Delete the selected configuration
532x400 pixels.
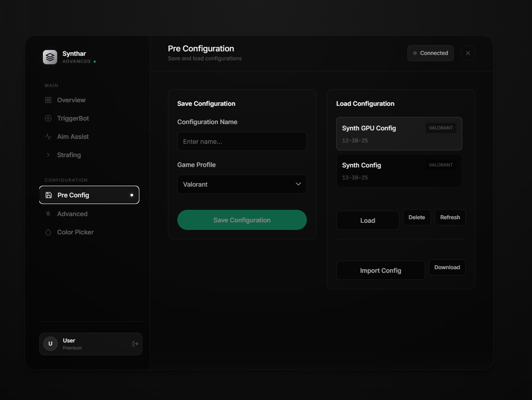[x=417, y=217]
